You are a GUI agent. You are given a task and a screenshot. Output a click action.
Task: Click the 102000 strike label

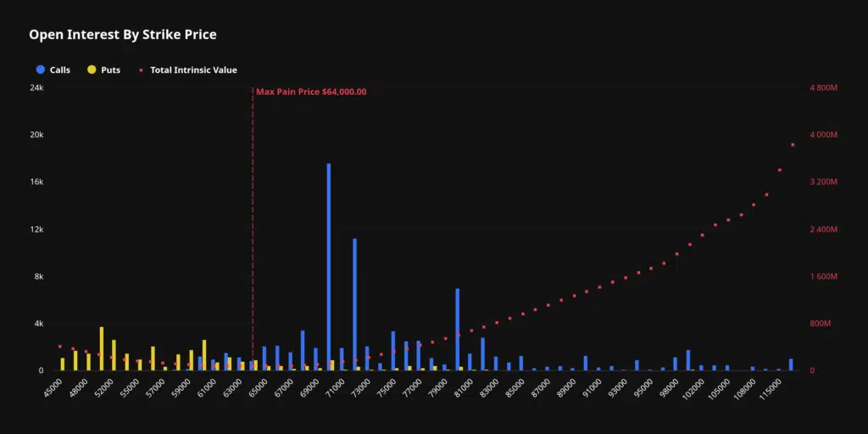pyautogui.click(x=695, y=388)
